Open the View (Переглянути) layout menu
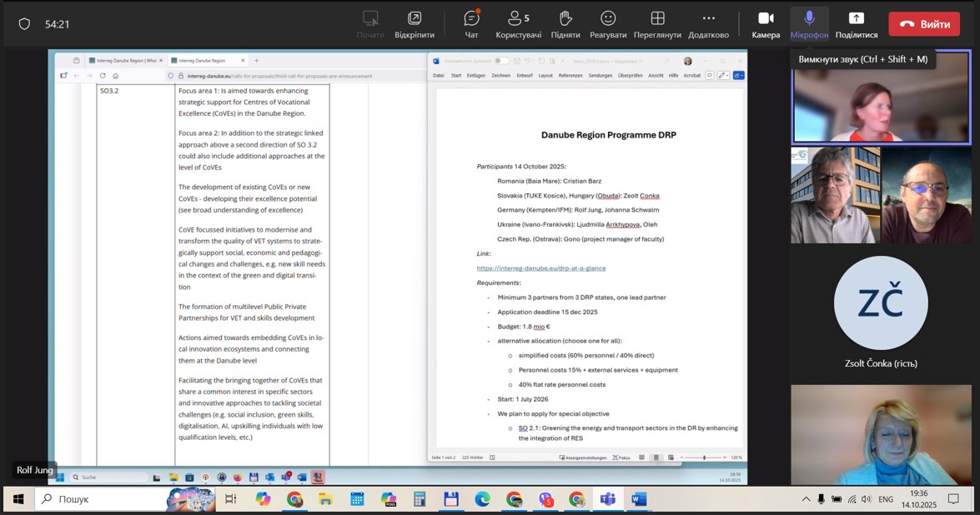The width and height of the screenshot is (980, 515). 657,24
